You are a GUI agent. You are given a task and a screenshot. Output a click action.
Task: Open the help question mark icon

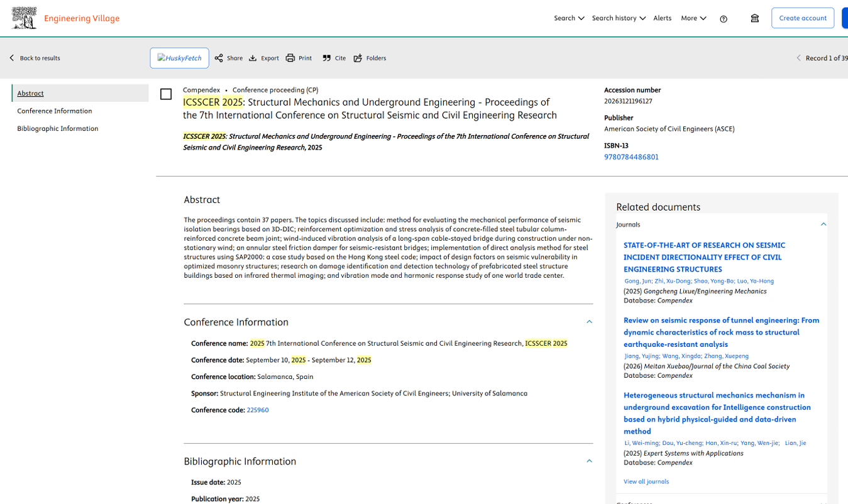click(724, 19)
